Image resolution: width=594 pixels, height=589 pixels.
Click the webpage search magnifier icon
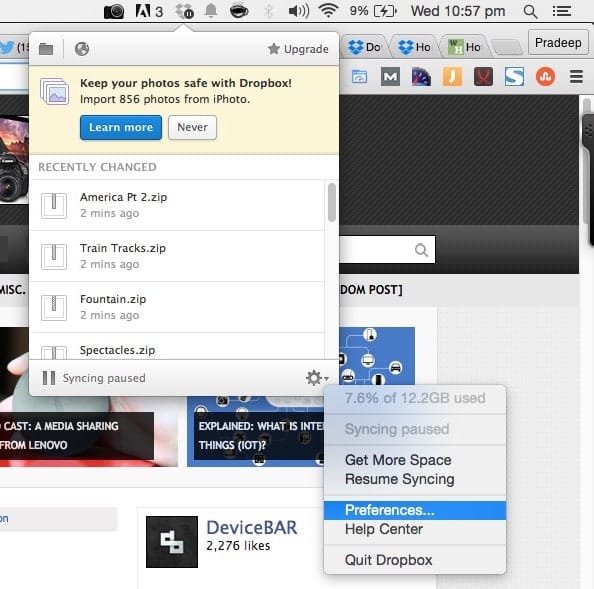421,250
